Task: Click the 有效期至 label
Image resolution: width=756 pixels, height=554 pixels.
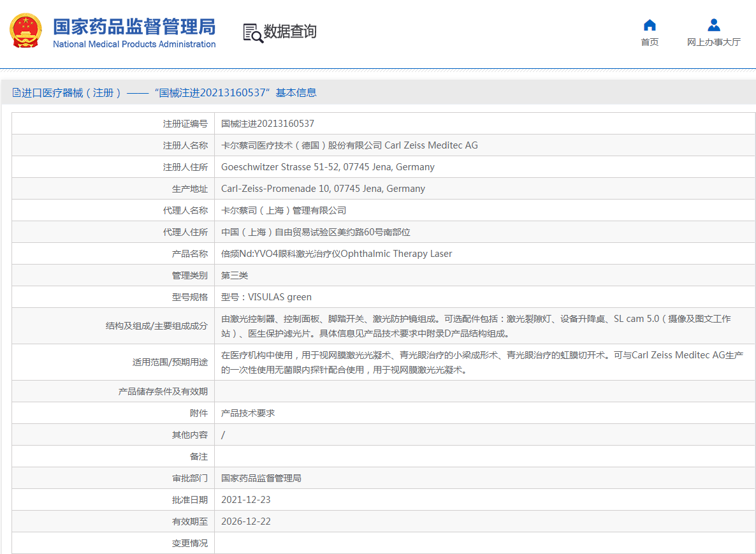Action: pos(189,521)
